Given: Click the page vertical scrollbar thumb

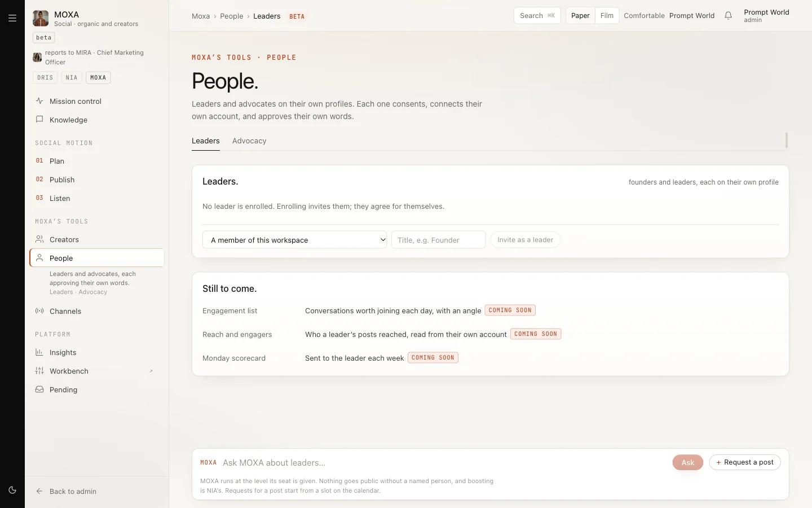Looking at the screenshot, I should (x=787, y=140).
